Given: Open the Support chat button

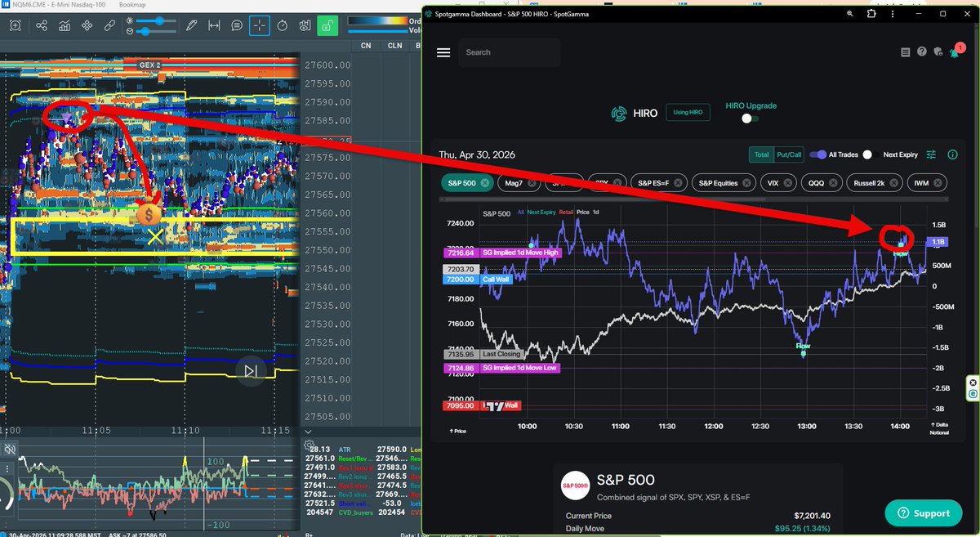Looking at the screenshot, I should pos(922,513).
